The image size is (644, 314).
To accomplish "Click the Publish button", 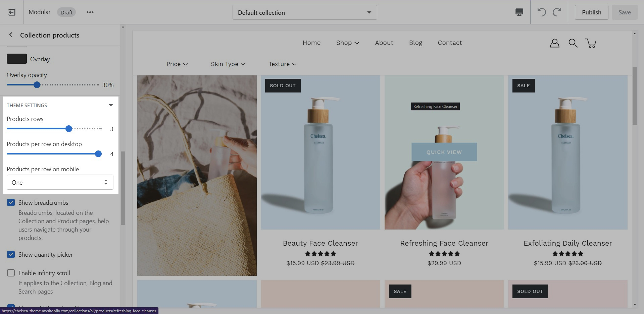I will (591, 12).
